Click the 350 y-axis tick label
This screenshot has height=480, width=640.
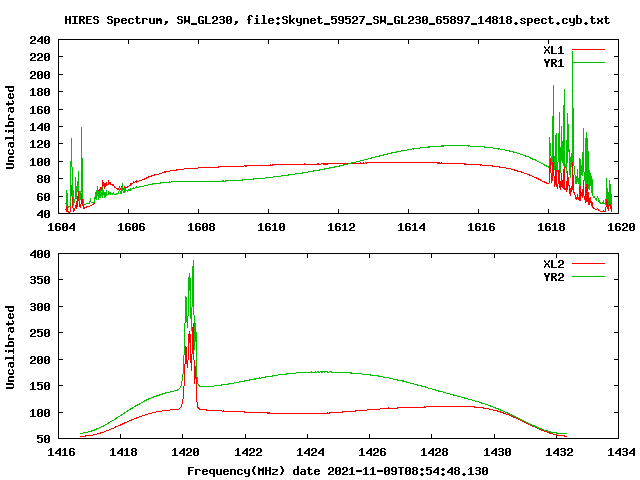tap(40, 280)
